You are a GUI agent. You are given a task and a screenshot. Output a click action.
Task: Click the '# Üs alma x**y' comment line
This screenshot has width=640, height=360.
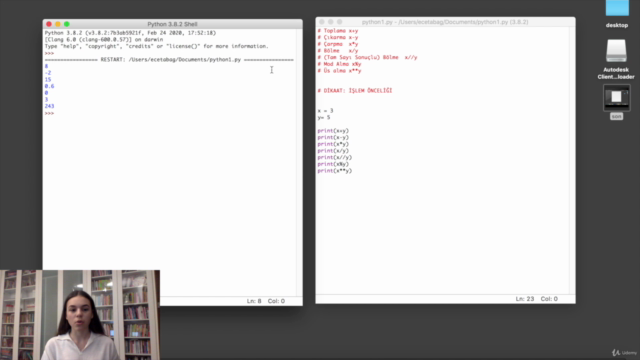[x=339, y=71]
